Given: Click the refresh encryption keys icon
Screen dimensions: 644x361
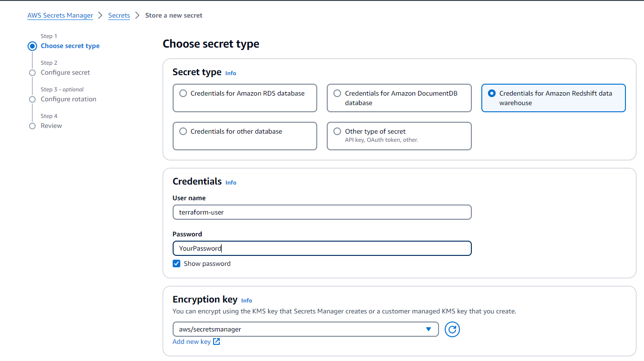Looking at the screenshot, I should [x=452, y=329].
